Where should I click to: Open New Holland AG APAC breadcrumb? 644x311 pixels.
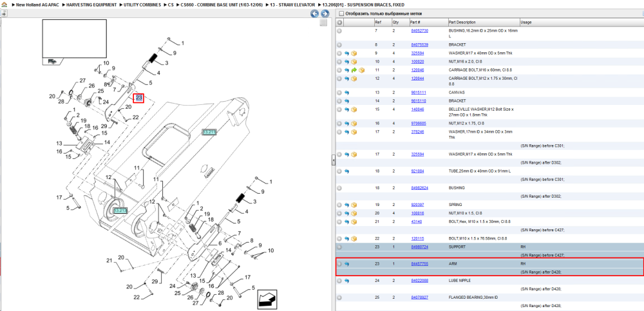[37, 5]
